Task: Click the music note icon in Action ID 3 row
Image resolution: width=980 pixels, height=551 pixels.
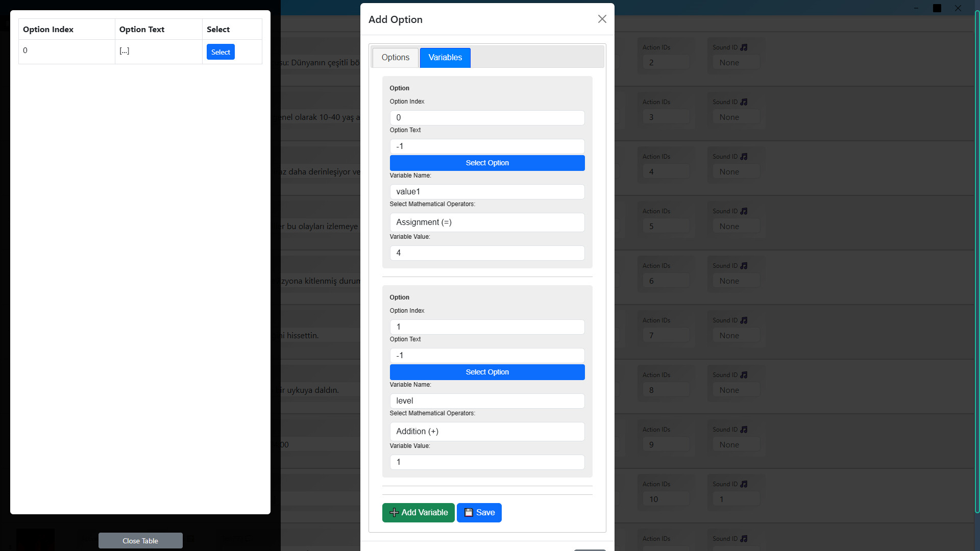Action: click(744, 102)
